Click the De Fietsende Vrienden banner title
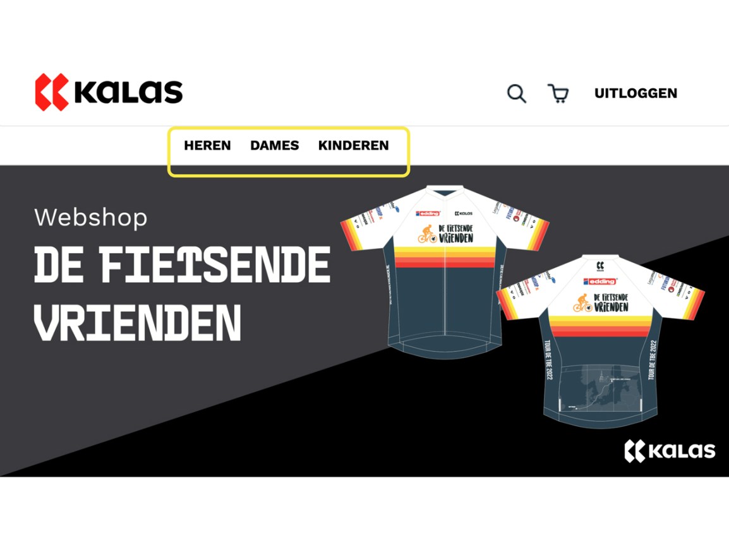Image resolution: width=729 pixels, height=560 pixels. tap(182, 294)
